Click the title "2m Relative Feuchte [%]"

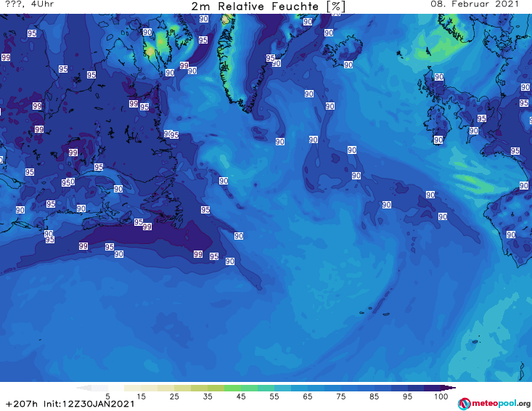269,7
